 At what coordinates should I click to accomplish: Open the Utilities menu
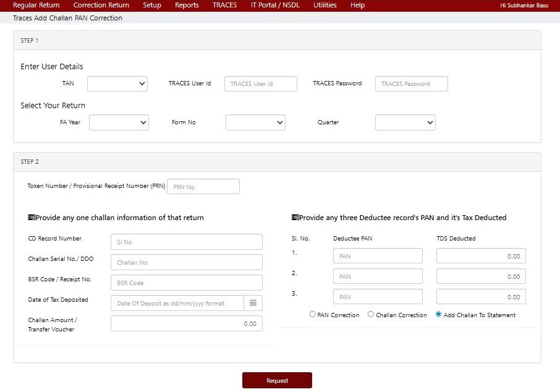coord(325,5)
